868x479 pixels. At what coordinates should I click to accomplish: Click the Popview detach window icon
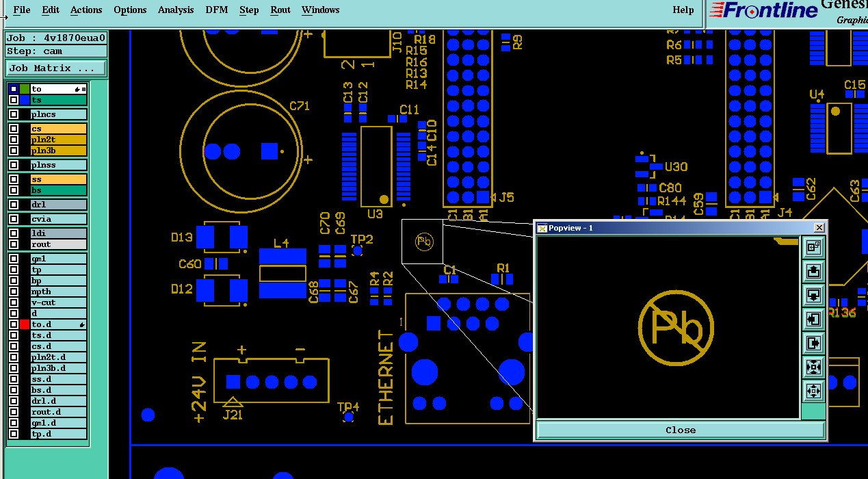813,247
